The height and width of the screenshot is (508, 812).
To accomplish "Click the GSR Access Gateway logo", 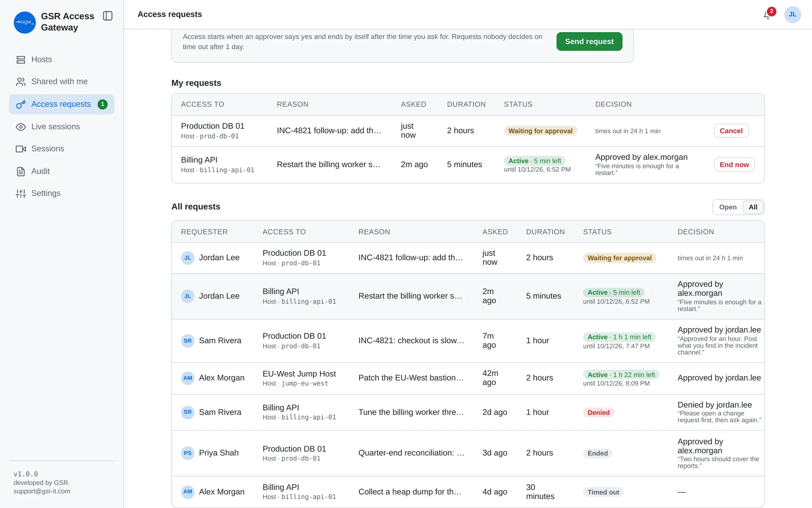I will (25, 22).
